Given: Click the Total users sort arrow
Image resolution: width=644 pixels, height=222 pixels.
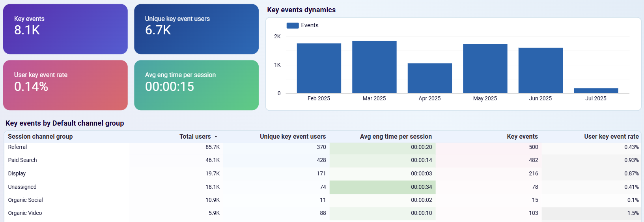Looking at the screenshot, I should [x=216, y=137].
